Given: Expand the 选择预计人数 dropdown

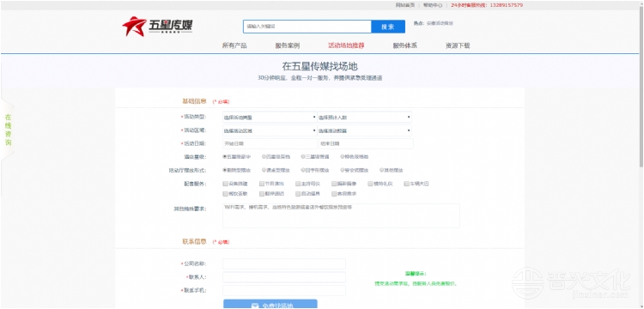Looking at the screenshot, I should [365, 118].
